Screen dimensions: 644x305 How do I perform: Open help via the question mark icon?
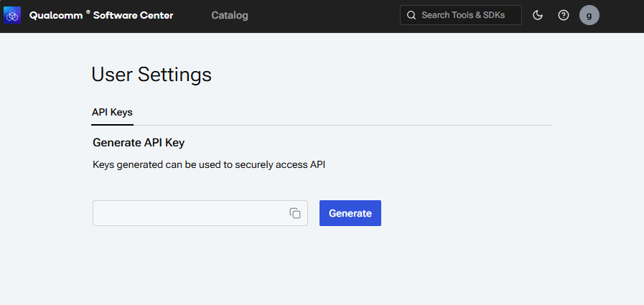click(x=564, y=15)
